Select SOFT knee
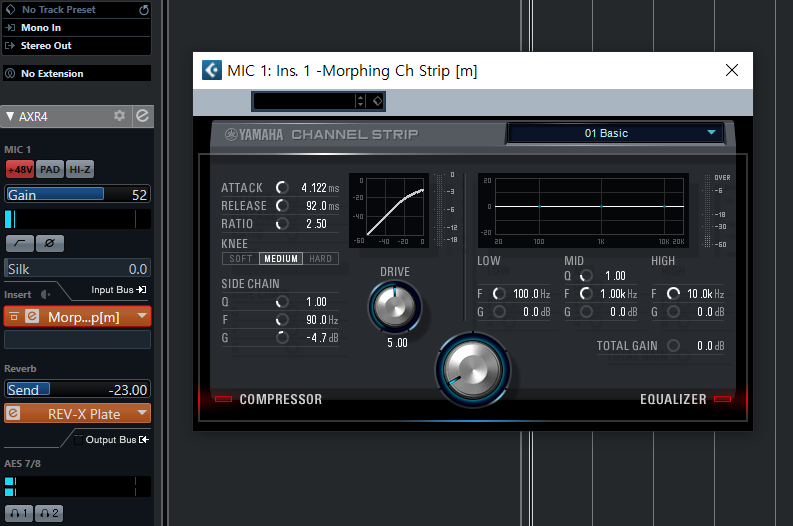Screen dimensions: 793x526 tap(241, 258)
